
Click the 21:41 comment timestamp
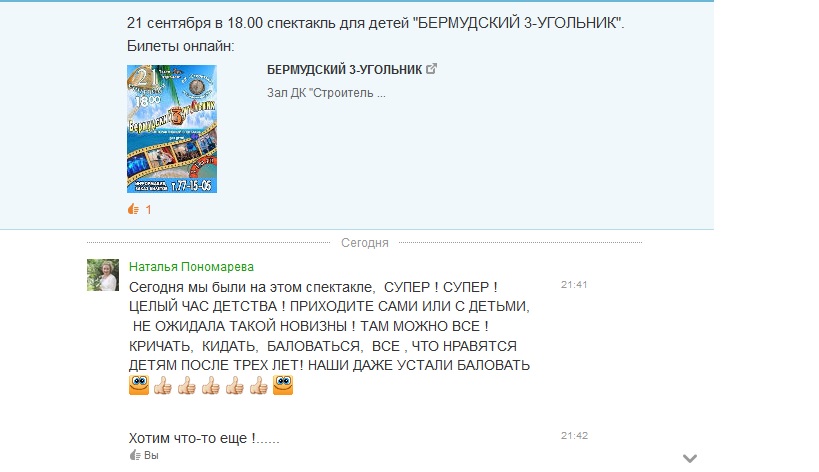[574, 285]
